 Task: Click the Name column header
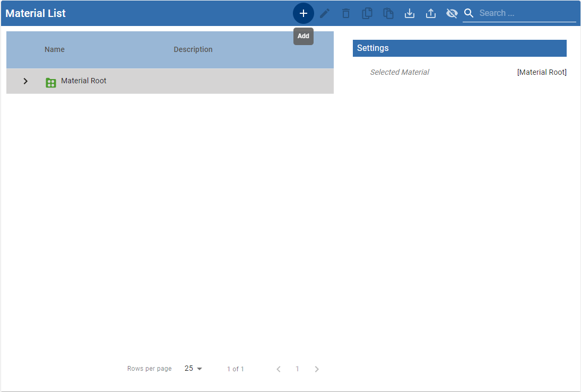pyautogui.click(x=55, y=49)
